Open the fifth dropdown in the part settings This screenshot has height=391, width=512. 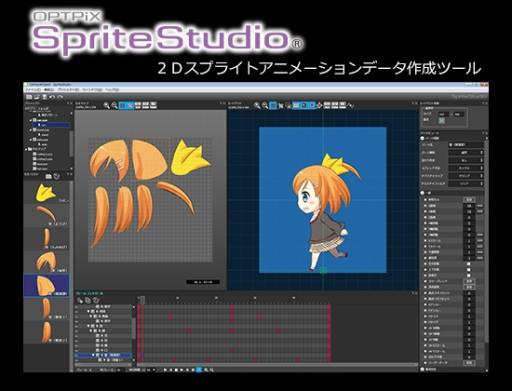(x=466, y=176)
